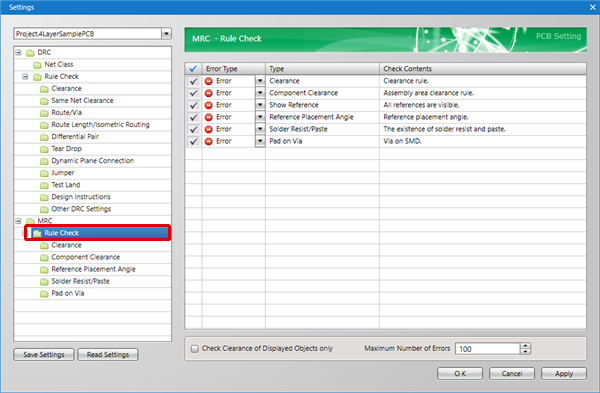Viewport: 600px width, 393px height.
Task: Select Design Instructions in the tree
Action: click(81, 197)
